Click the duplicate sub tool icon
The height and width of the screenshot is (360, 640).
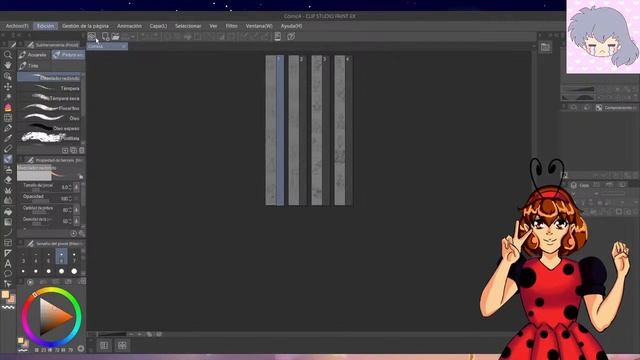73,150
